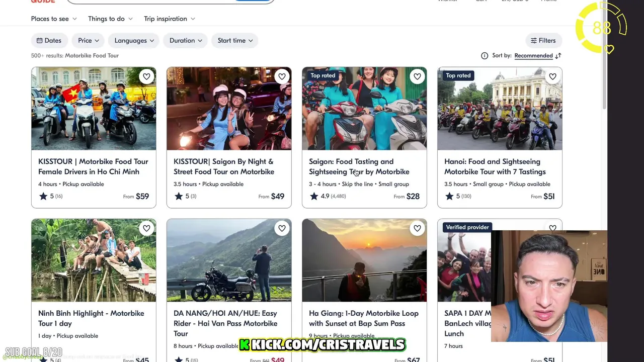Image resolution: width=644 pixels, height=362 pixels.
Task: Click the 500+ results Motorbike Food Tour text
Action: click(75, 56)
